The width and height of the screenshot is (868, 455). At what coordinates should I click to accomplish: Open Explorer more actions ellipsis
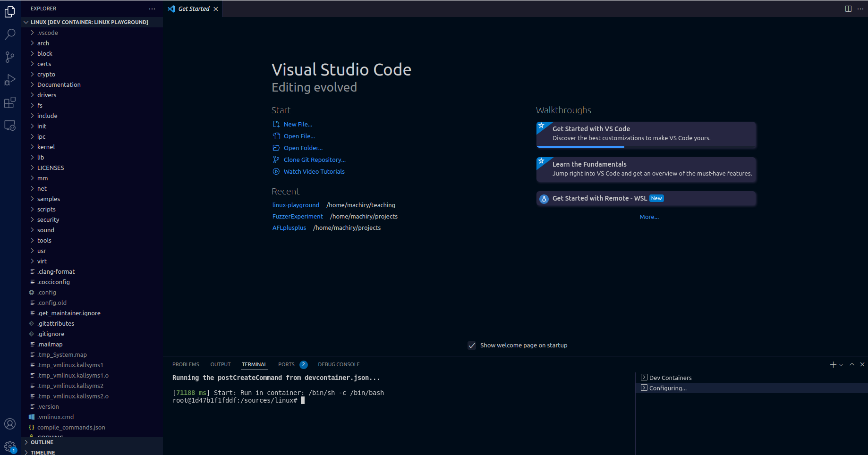[x=152, y=8]
